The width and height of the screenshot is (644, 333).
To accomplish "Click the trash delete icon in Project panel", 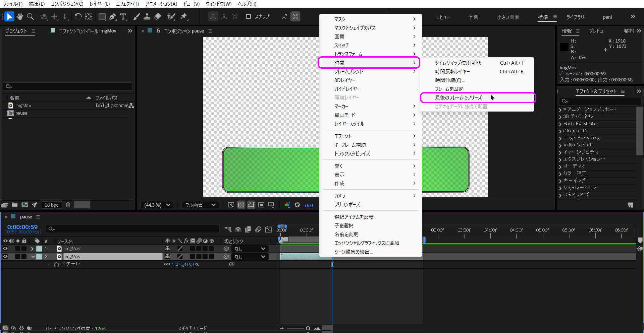I will coord(68,205).
